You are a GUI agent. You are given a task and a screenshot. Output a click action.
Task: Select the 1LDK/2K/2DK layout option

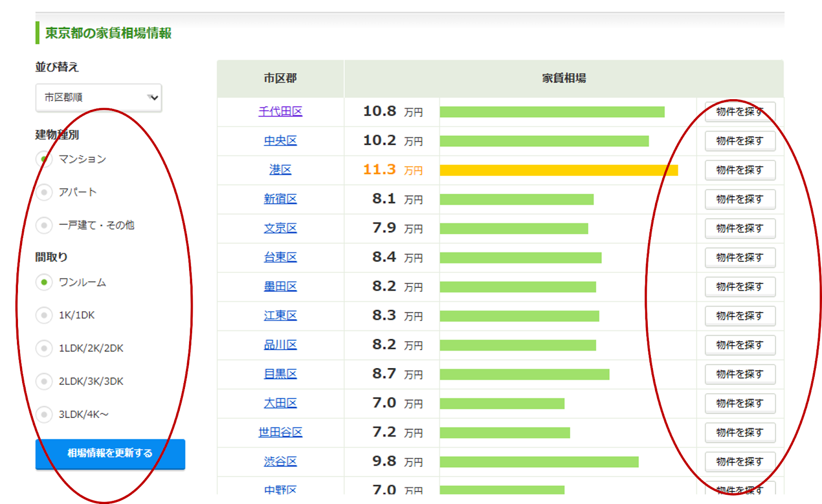pos(44,348)
